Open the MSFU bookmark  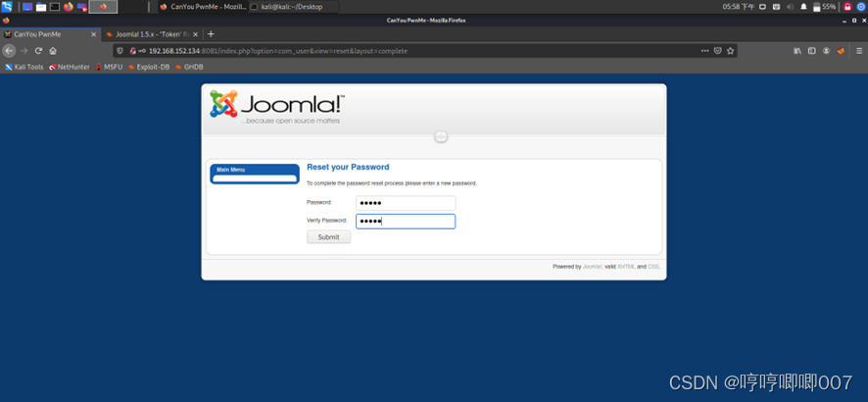tap(109, 67)
